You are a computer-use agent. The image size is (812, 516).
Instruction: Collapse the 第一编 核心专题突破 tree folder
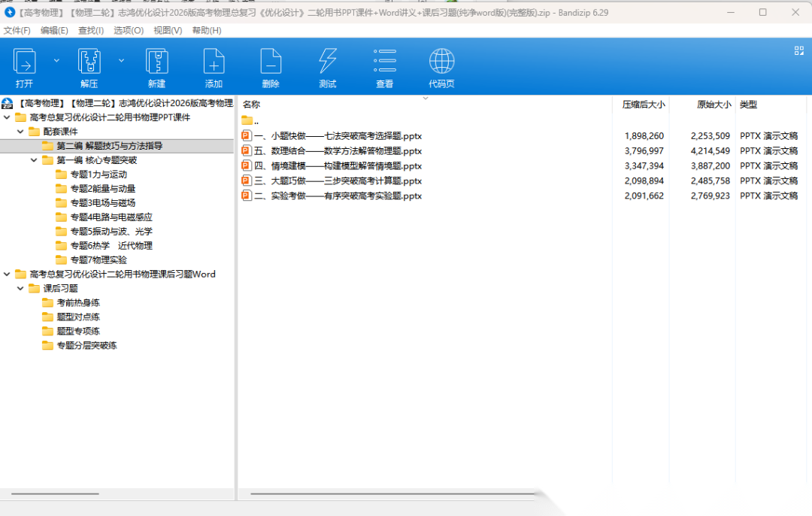pyautogui.click(x=34, y=160)
